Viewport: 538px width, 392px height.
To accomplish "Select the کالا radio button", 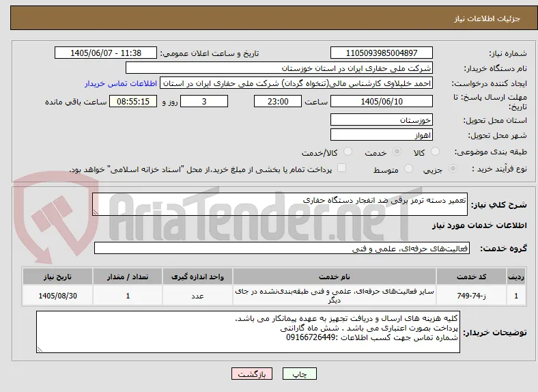I will (435, 152).
